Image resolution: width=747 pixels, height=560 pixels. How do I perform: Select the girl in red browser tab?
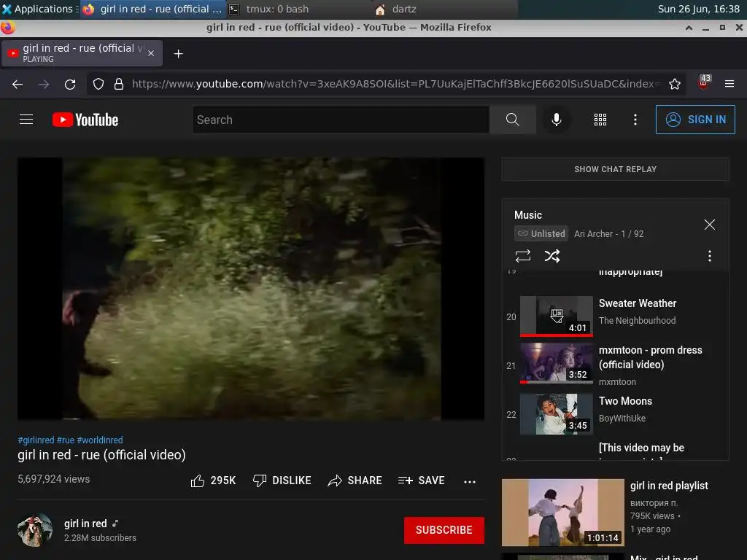point(82,53)
